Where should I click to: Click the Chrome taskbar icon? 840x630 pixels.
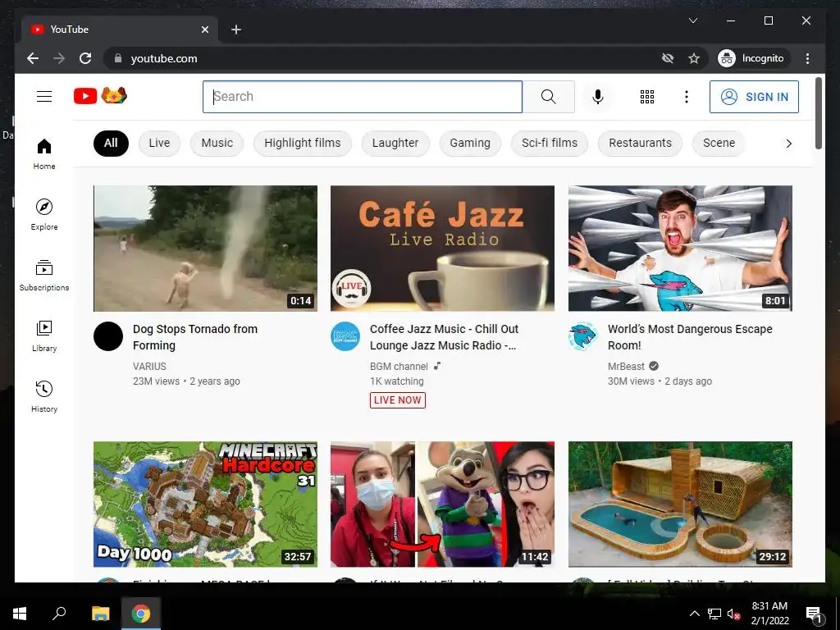[141, 614]
